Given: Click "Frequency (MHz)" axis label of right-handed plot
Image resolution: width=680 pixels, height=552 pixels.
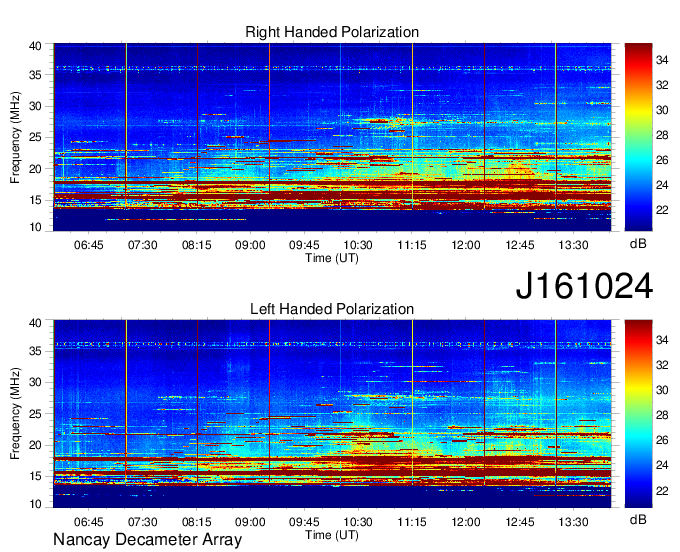Looking at the screenshot, I should click(x=15, y=137).
